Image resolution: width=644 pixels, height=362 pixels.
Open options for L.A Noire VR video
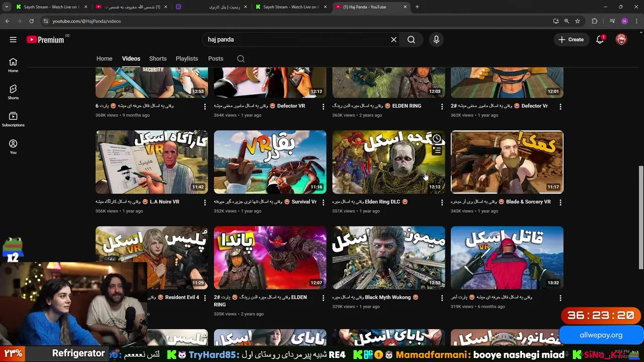coord(205,202)
